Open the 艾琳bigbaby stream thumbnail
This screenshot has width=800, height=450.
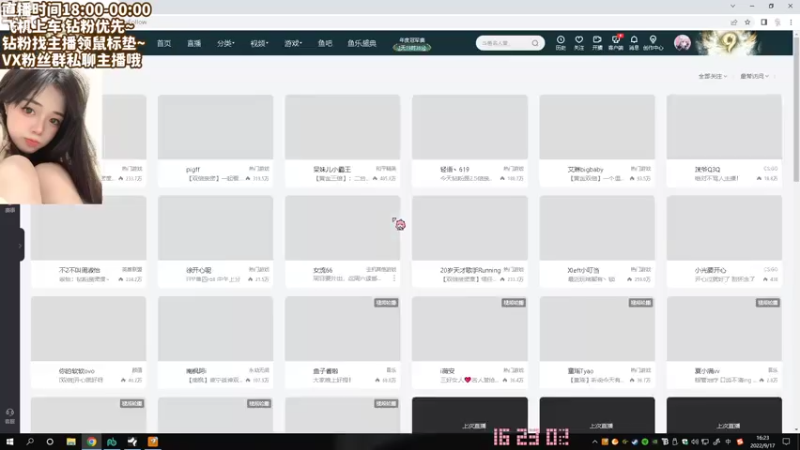tap(597, 127)
